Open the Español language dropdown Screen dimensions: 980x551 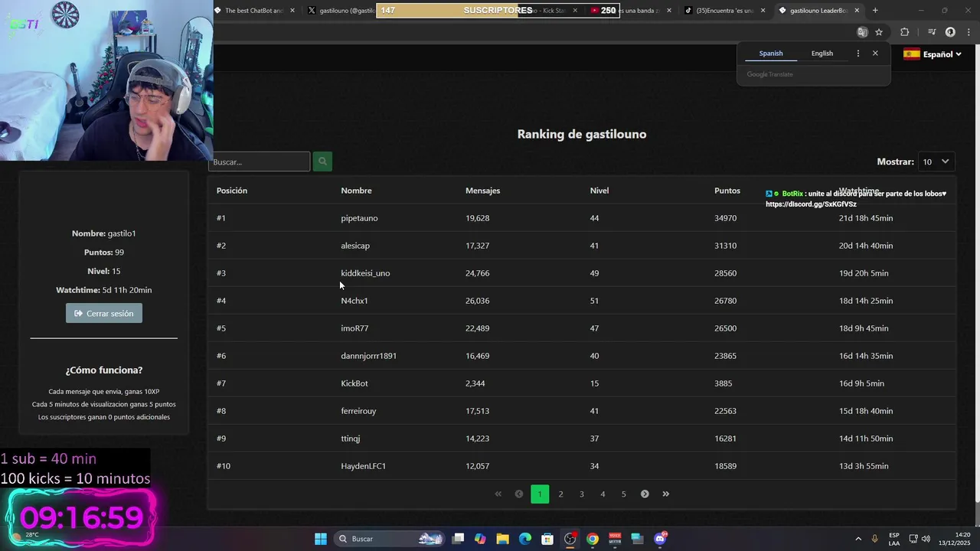[933, 54]
